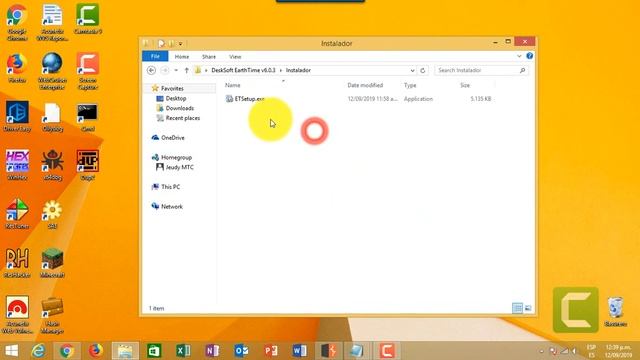The width and height of the screenshot is (640, 360).
Task: Click the 5,135 KB size cell
Action: (480, 99)
